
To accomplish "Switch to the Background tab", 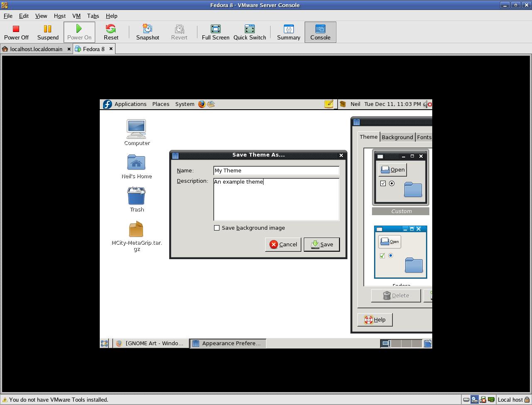I will click(x=397, y=137).
